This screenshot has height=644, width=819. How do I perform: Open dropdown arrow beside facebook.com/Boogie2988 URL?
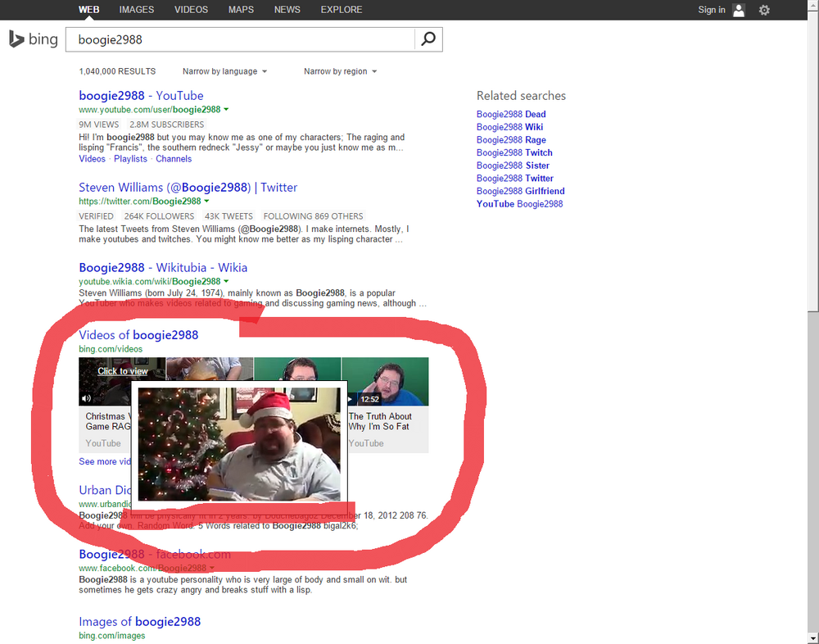pos(212,568)
